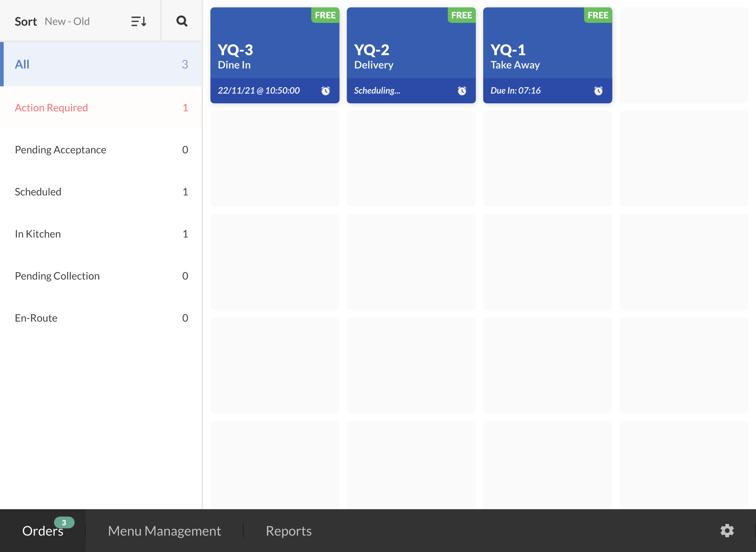Open the search magnifier icon
Screen dimensions: 756x552
click(182, 21)
